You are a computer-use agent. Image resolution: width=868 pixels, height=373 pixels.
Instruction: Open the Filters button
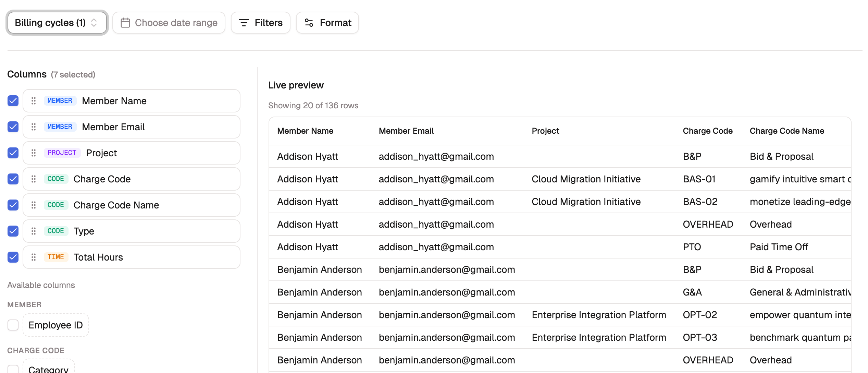click(x=261, y=23)
